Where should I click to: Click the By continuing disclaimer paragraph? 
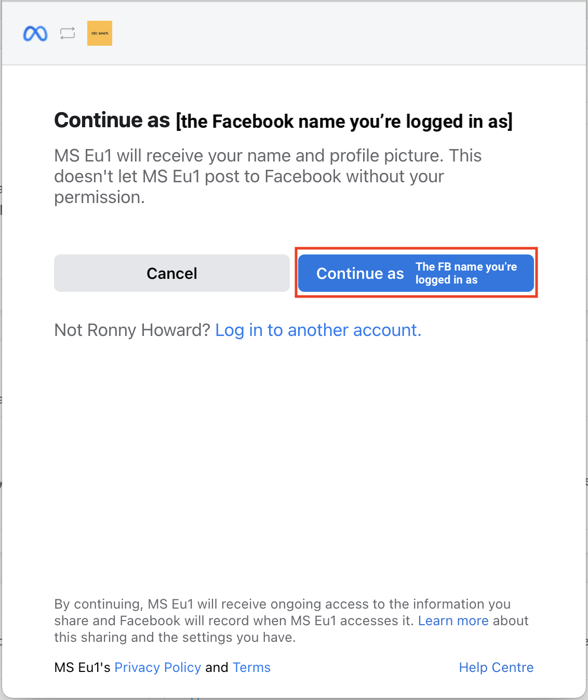pyautogui.click(x=291, y=621)
